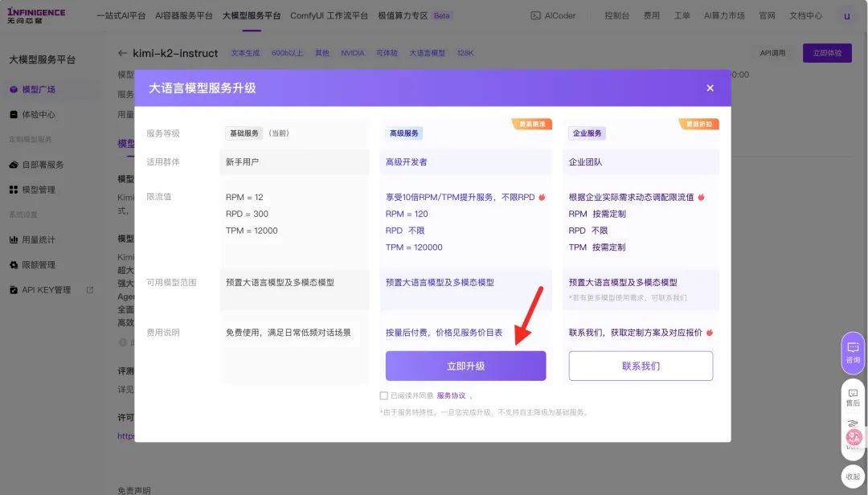Select the 高级服务 tier label

404,133
